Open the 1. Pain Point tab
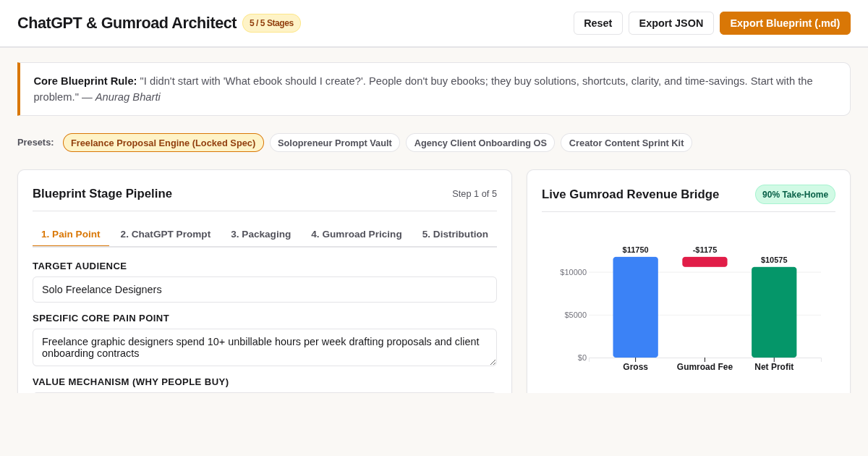The width and height of the screenshot is (868, 456). [x=71, y=235]
